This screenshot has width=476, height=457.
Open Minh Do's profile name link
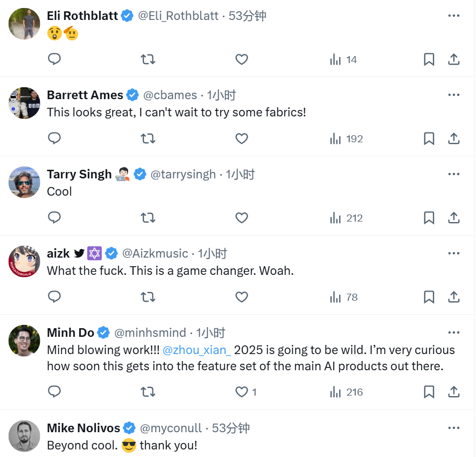tap(71, 333)
